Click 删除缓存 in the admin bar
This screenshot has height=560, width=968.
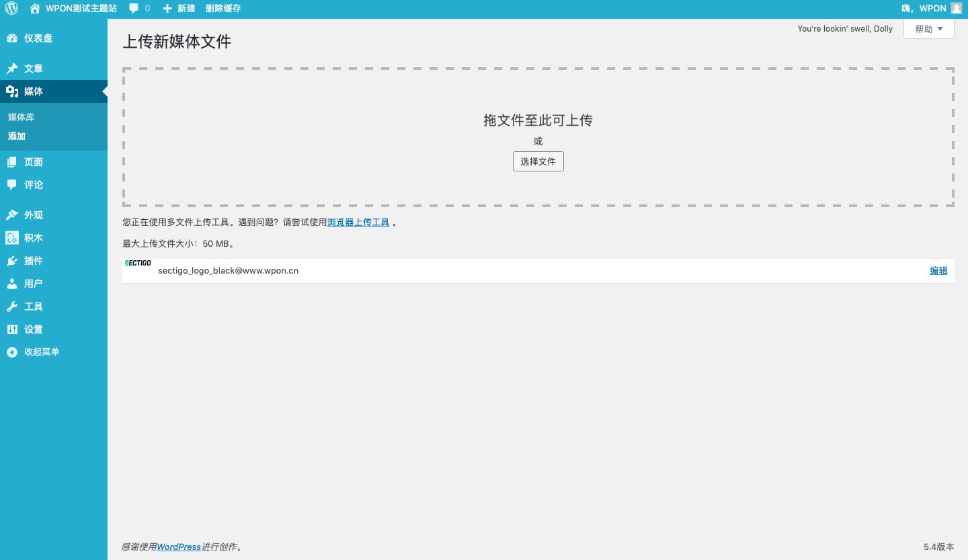coord(223,9)
